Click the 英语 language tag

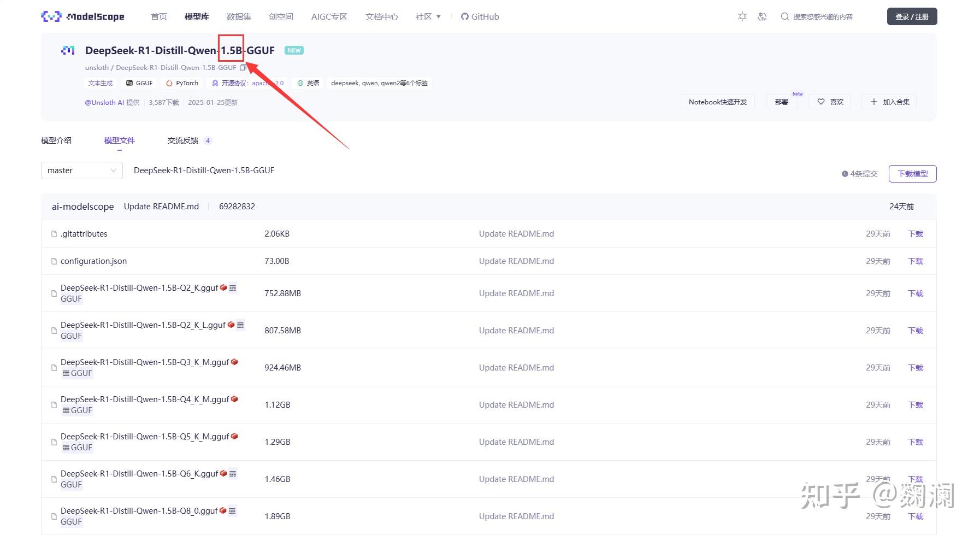[308, 83]
